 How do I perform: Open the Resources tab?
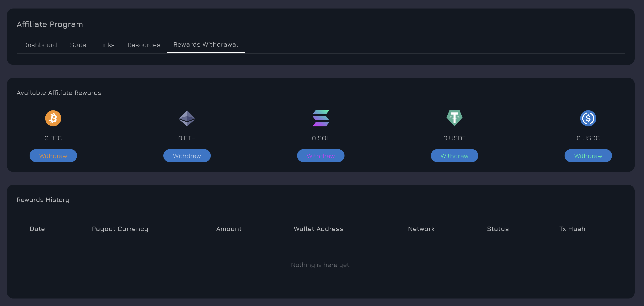tap(144, 45)
